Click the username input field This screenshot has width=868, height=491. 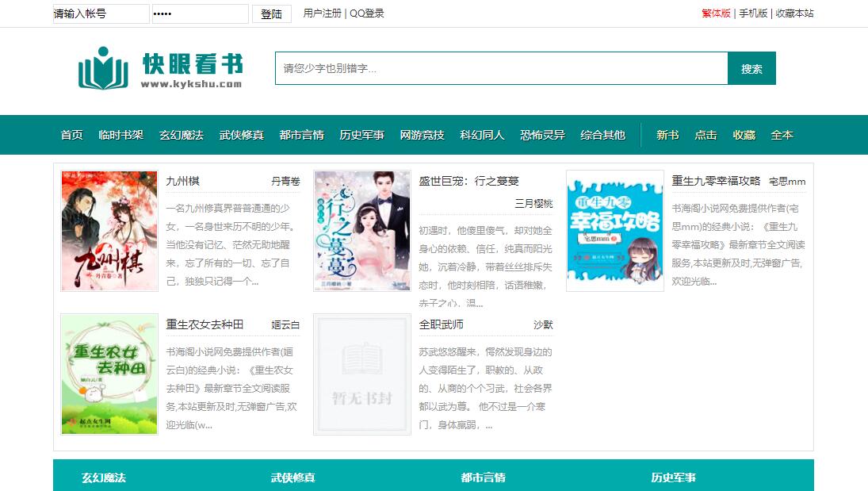101,13
